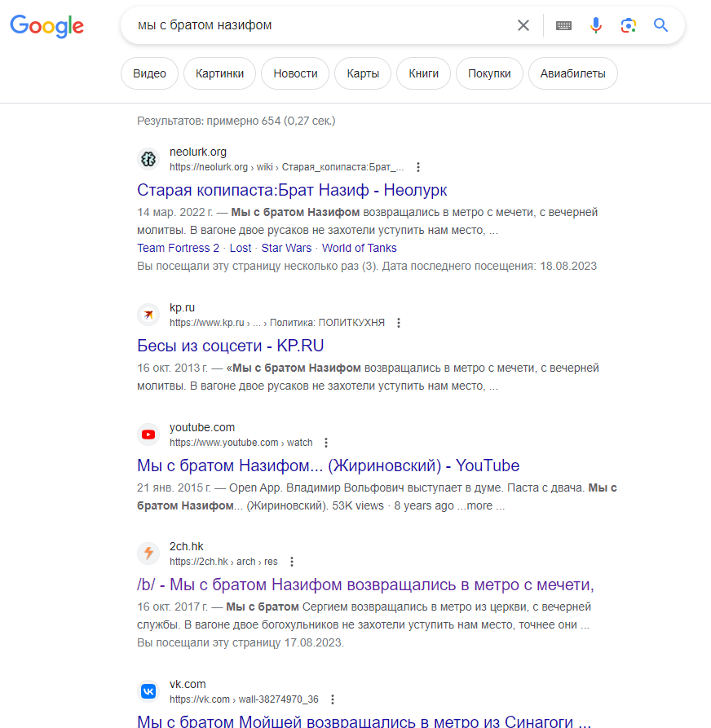Switch to the Картинки filter tab
The height and width of the screenshot is (728, 711).
click(x=219, y=73)
